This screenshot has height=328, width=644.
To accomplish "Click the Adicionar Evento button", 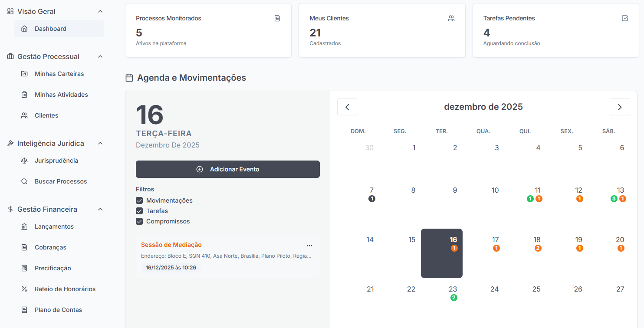I will 227,169.
